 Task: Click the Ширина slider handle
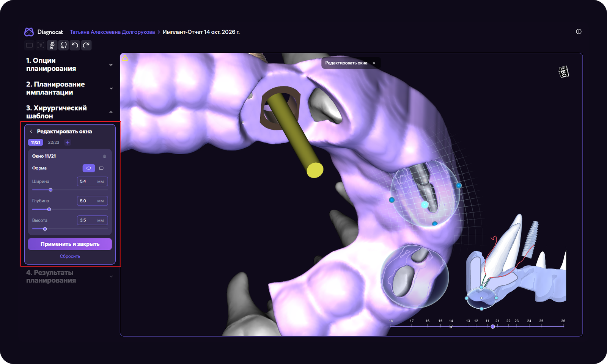pyautogui.click(x=50, y=190)
